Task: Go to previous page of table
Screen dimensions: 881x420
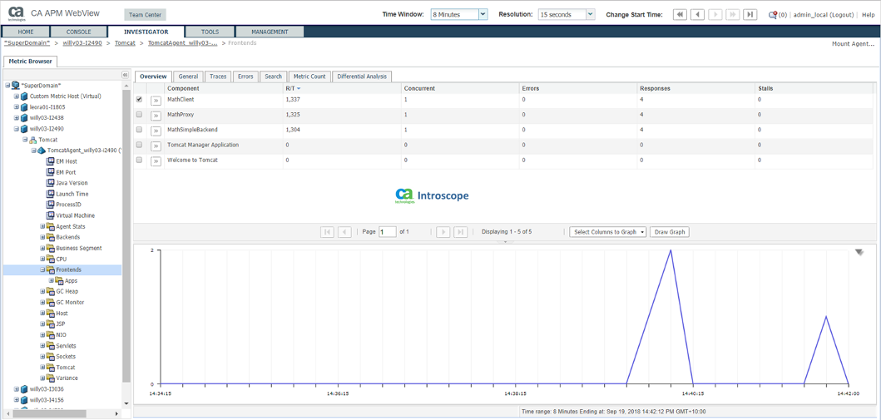Action: click(344, 232)
